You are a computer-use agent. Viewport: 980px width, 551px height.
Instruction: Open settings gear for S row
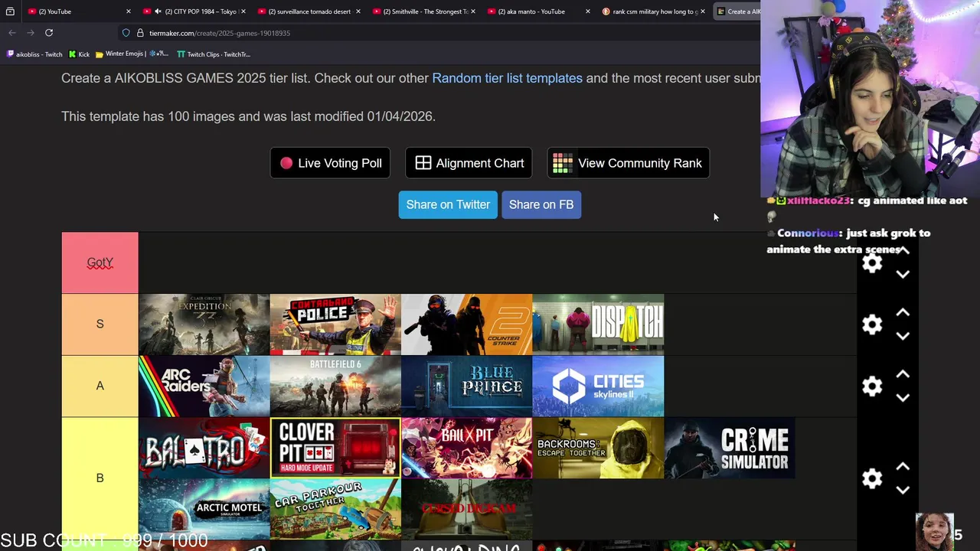coord(872,324)
